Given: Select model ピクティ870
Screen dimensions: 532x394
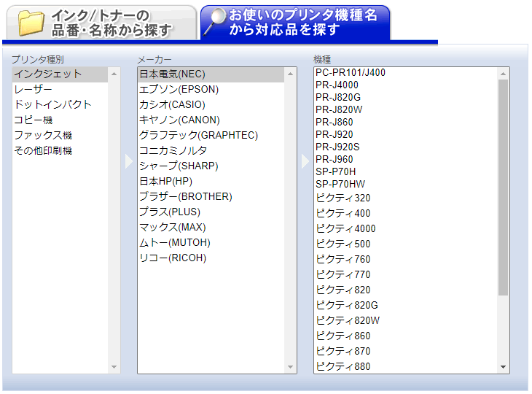Looking at the screenshot, I should (405, 351).
